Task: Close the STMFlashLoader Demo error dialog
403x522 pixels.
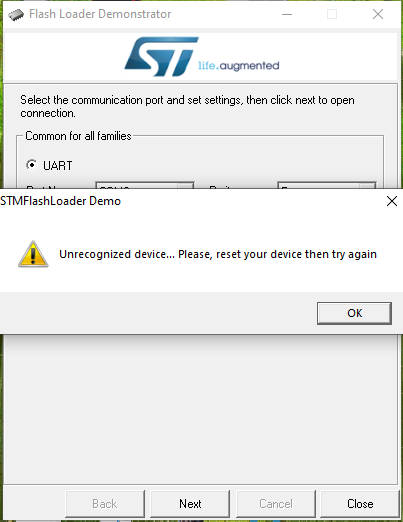Action: (392, 201)
